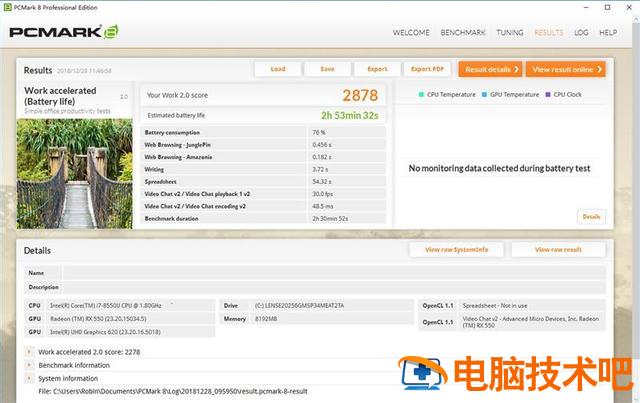Click the Save result button
This screenshot has width=640, height=403.
(327, 69)
